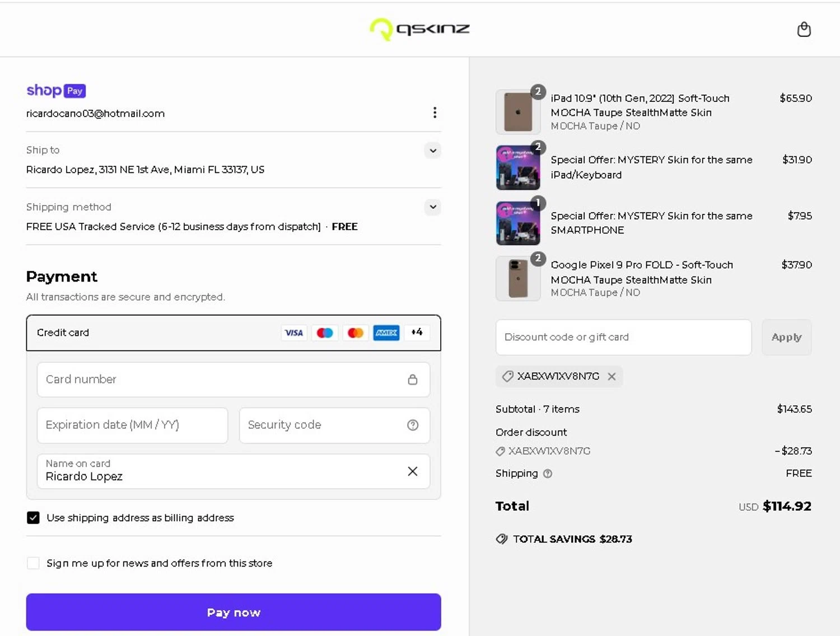The image size is (840, 636).
Task: Click the subtotal value $143.65
Action: (794, 409)
